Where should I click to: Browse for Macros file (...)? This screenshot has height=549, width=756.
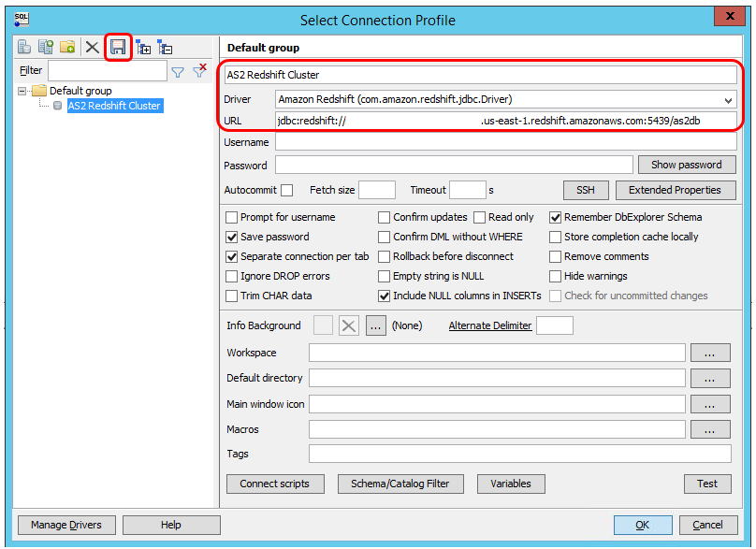click(710, 429)
